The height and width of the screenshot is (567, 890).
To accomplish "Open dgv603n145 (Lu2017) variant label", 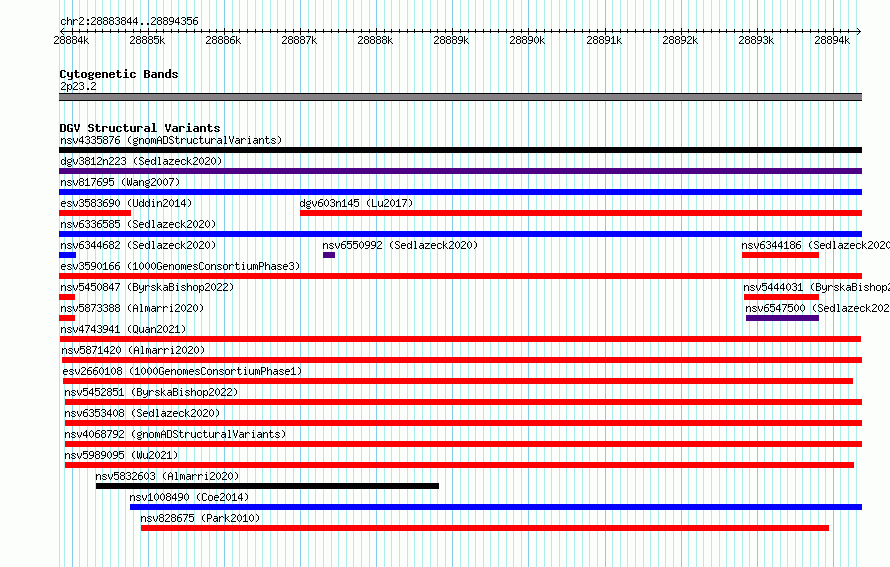I will (356, 203).
